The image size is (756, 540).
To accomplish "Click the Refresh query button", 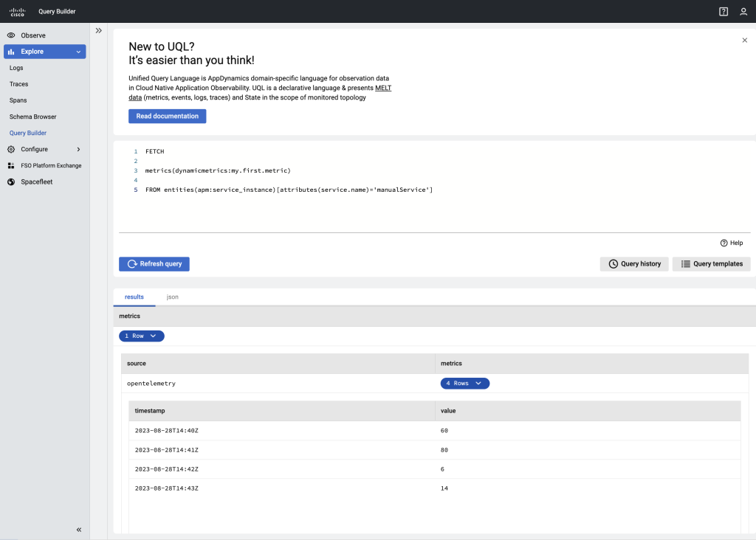I will coord(154,263).
